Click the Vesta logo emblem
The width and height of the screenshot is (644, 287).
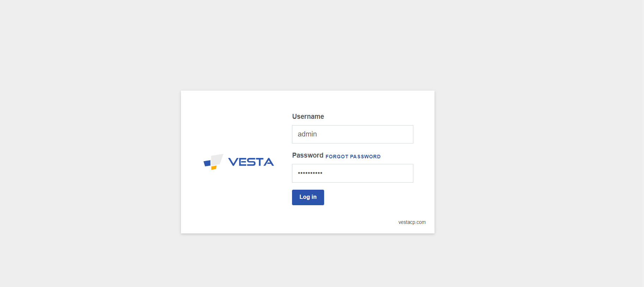tap(213, 162)
